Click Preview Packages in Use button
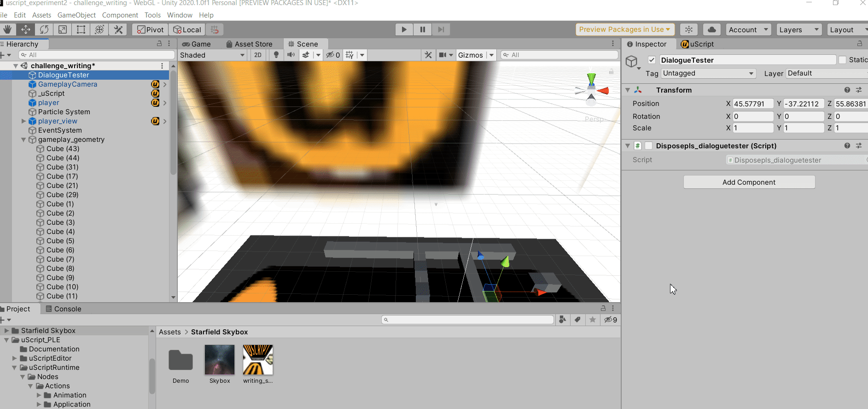 (624, 29)
